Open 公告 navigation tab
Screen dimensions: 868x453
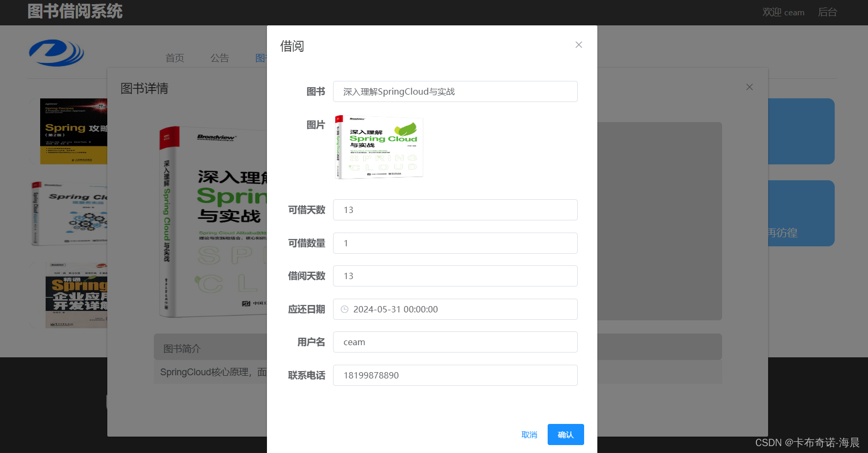click(220, 58)
